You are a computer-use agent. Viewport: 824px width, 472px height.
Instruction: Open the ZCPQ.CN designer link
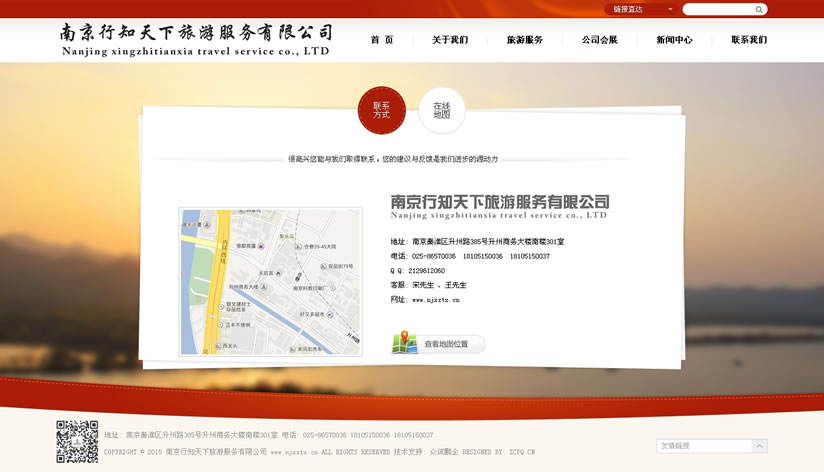tap(522, 452)
